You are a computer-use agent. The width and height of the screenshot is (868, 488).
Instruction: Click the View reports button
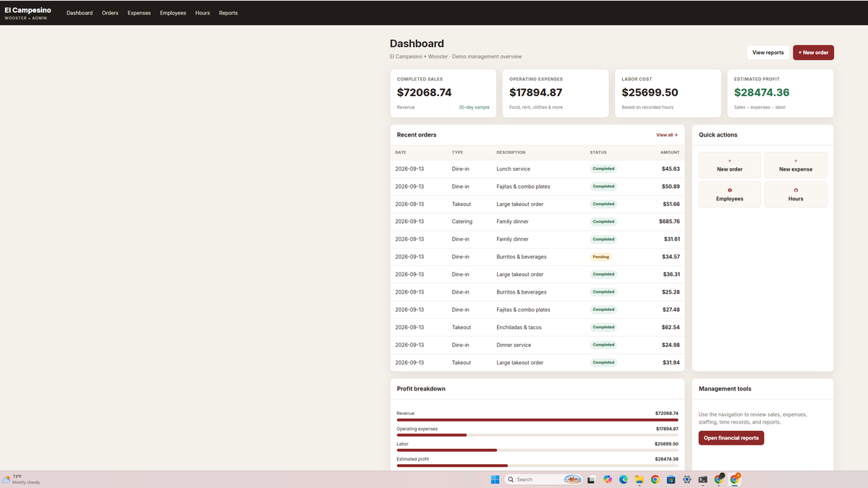[x=768, y=53]
